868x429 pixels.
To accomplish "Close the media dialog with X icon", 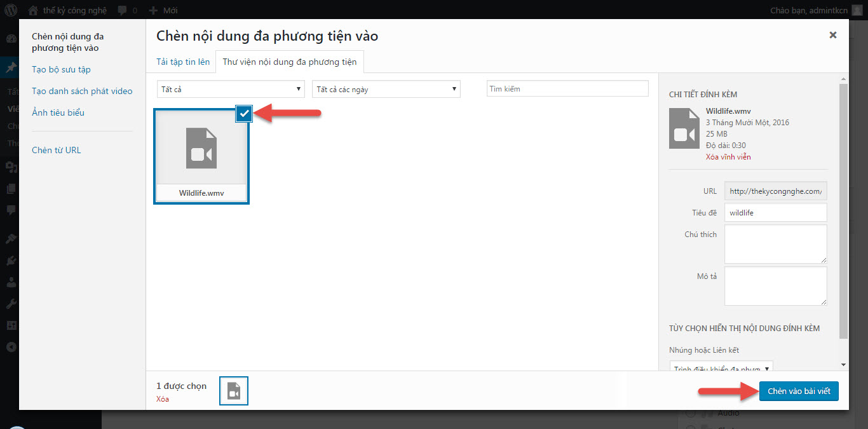I will (x=832, y=36).
